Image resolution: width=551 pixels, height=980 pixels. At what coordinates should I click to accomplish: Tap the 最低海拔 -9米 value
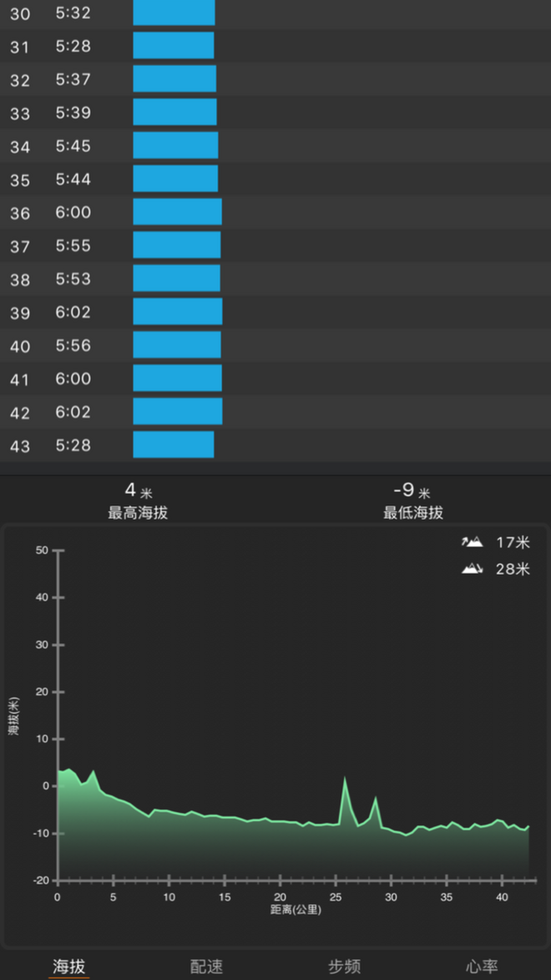pos(412,491)
